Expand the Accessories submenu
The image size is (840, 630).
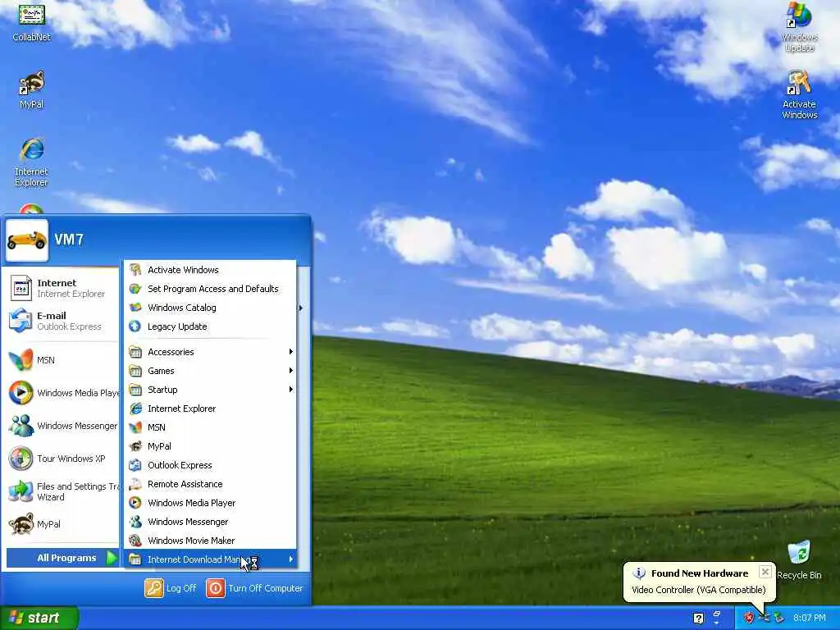[x=210, y=352]
